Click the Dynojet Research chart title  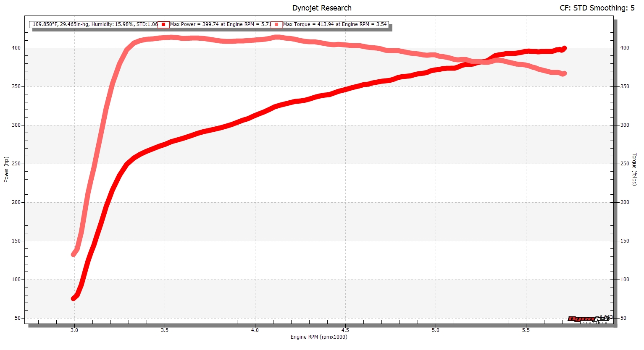322,8
